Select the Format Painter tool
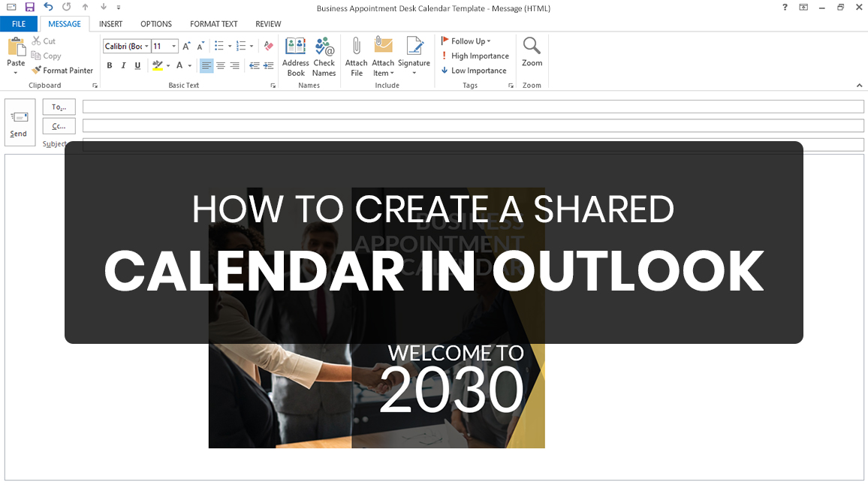The height and width of the screenshot is (485, 868). pos(63,71)
